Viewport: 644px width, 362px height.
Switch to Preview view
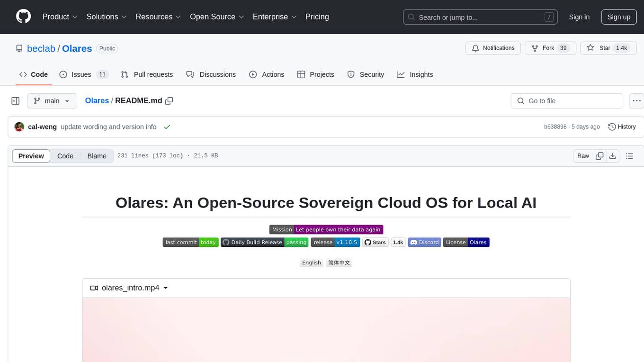click(31, 156)
